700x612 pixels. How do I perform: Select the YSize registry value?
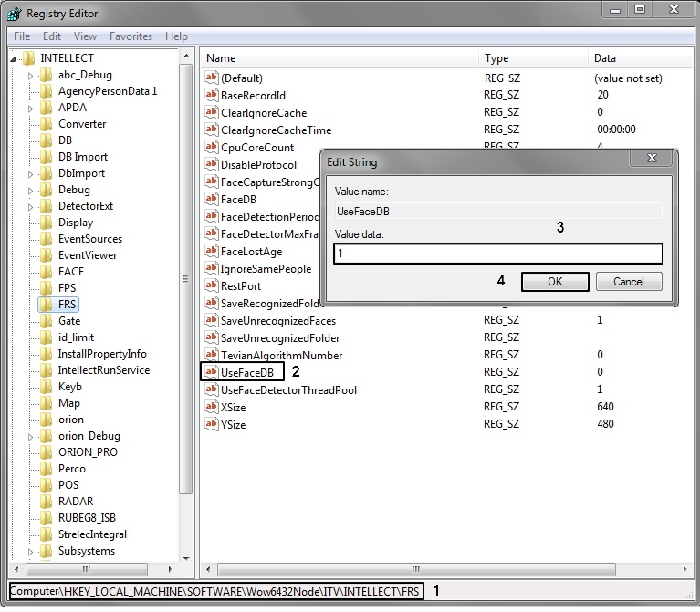[x=233, y=424]
